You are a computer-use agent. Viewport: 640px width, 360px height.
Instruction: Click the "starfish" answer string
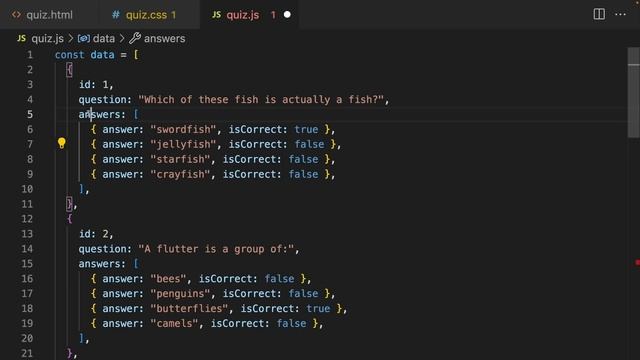pos(180,159)
